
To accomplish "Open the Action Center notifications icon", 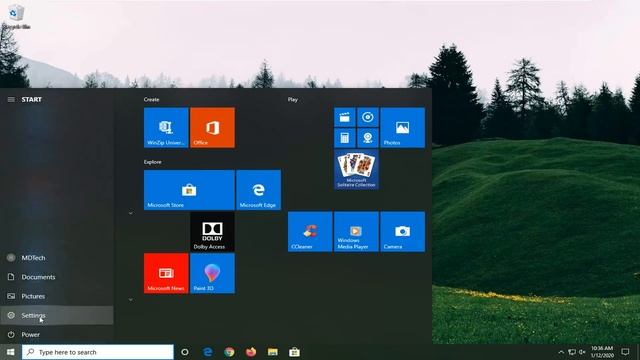I will coord(625,352).
